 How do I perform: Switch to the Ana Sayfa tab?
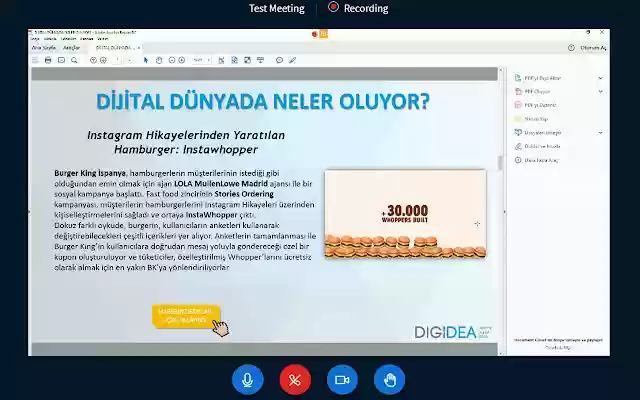coord(44,48)
